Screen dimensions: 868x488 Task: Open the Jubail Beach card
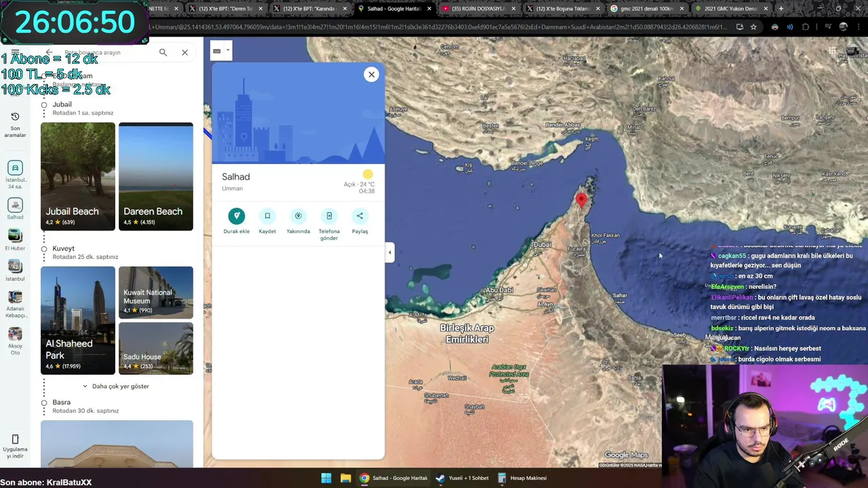pyautogui.click(x=78, y=177)
